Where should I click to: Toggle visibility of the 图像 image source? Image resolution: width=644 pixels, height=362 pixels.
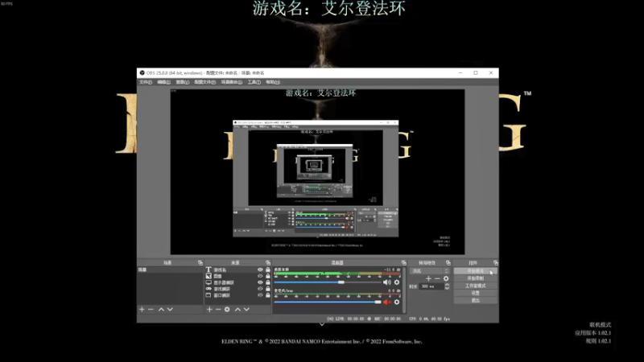click(x=260, y=276)
